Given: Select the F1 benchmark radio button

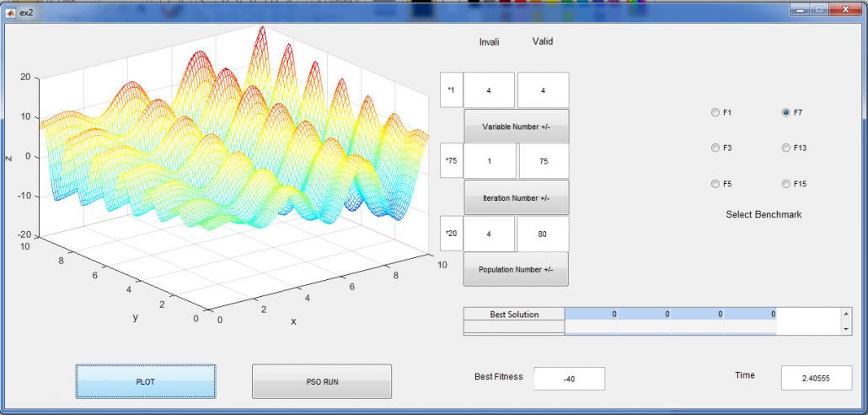Looking at the screenshot, I should click(x=715, y=112).
